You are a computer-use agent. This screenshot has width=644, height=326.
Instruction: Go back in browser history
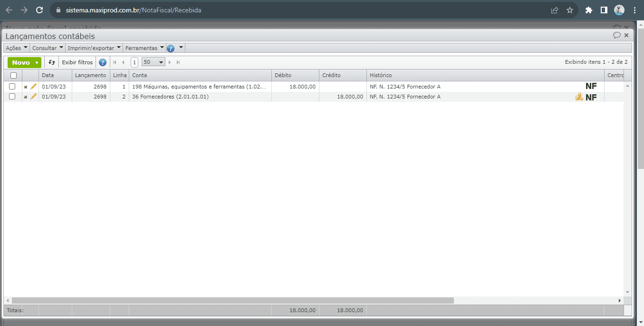pyautogui.click(x=9, y=10)
